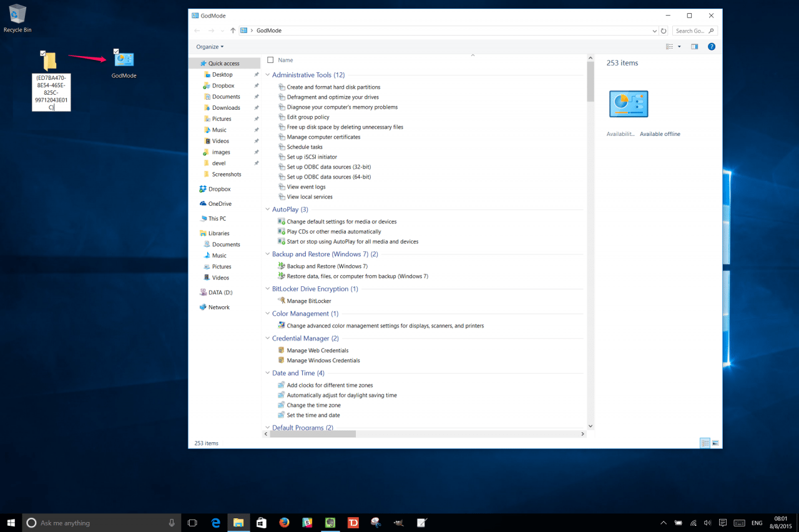
Task: Open the Recycle Bin desktop icon
Action: click(17, 15)
